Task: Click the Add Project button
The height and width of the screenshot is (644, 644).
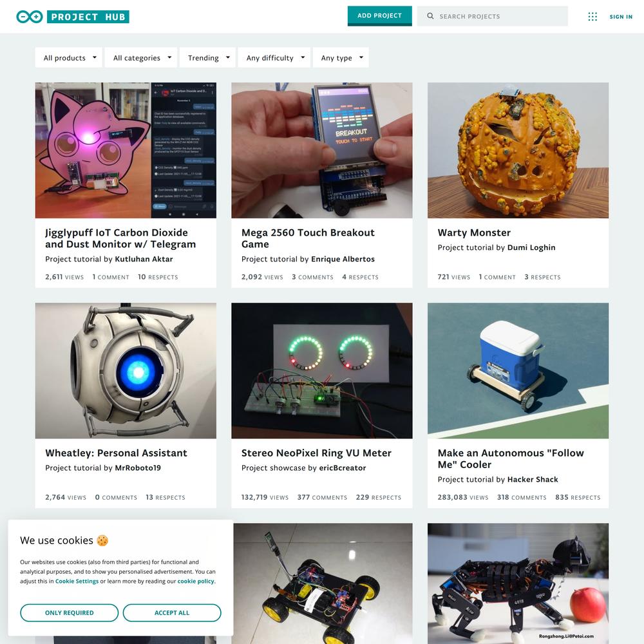Action: (379, 16)
